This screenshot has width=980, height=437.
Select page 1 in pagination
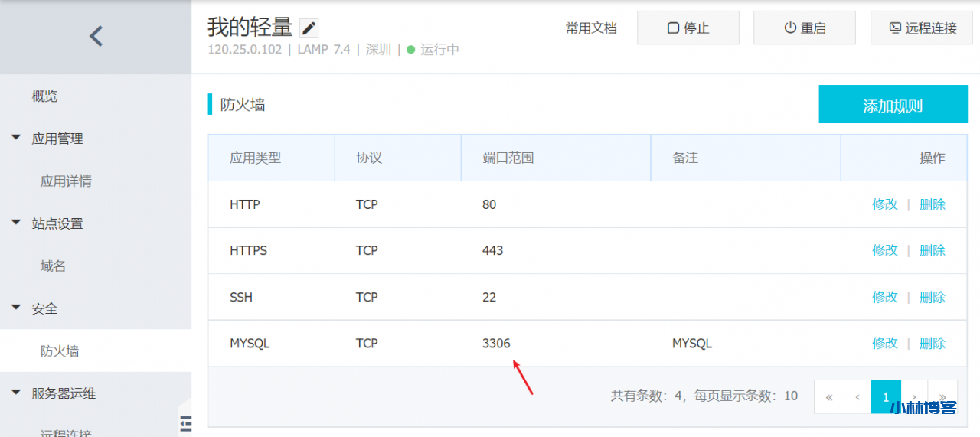tap(886, 396)
